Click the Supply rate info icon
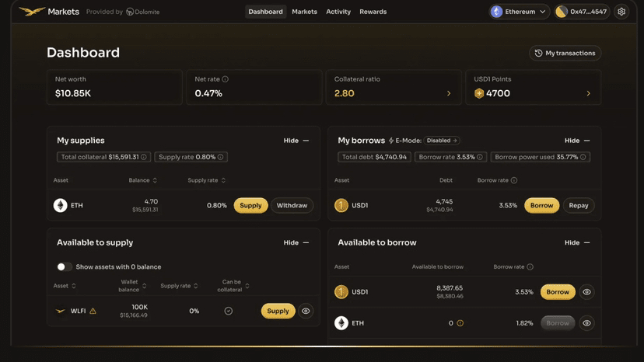 [221, 157]
